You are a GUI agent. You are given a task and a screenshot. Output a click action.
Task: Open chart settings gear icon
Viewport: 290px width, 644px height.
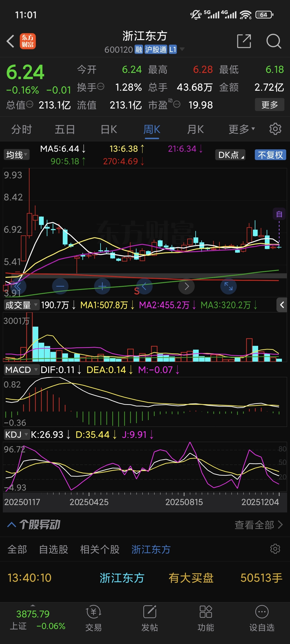coord(275,129)
